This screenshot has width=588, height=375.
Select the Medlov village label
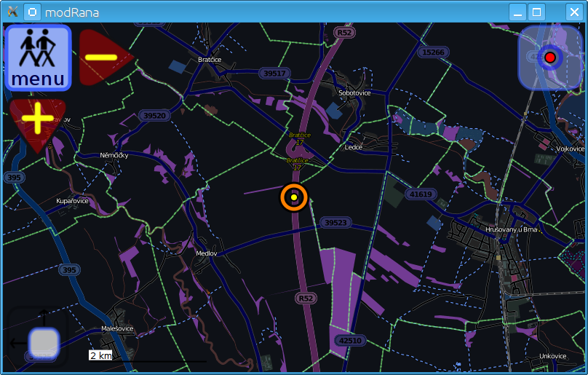pyautogui.click(x=206, y=253)
